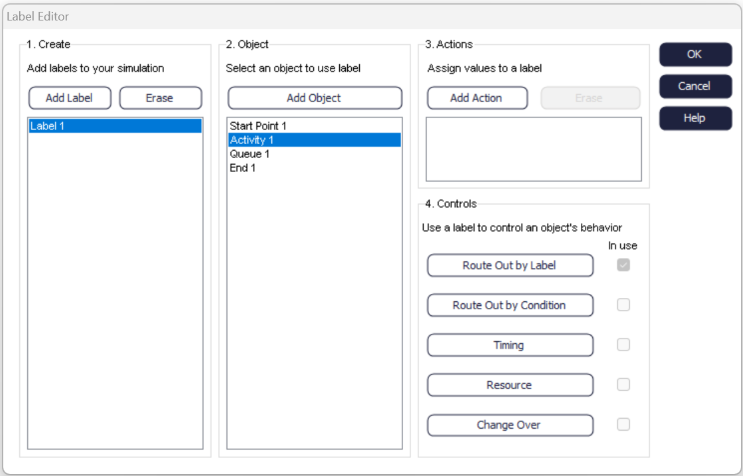Click the Timing control button

coord(510,345)
